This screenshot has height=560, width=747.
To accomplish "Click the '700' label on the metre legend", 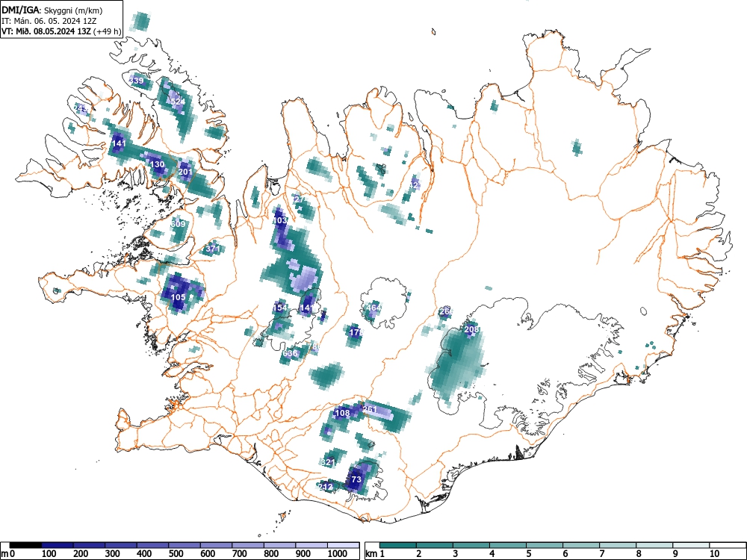I will coord(240,554).
